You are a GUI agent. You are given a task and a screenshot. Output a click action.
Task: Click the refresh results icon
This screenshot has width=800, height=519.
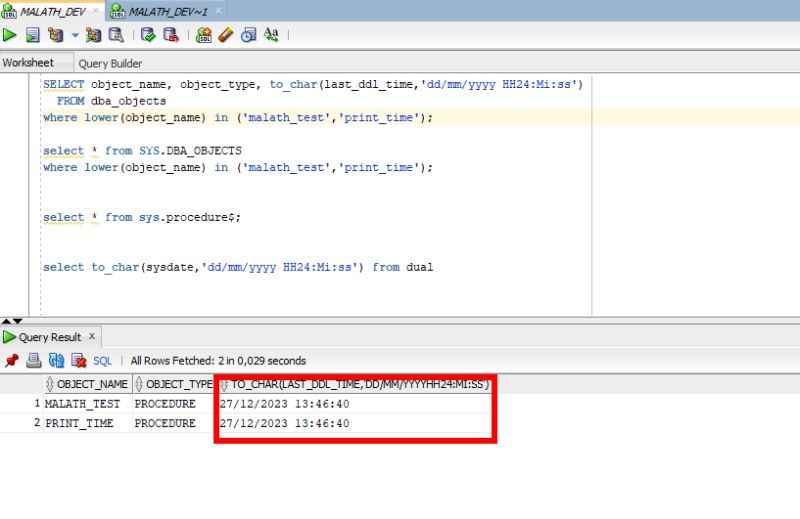click(56, 361)
